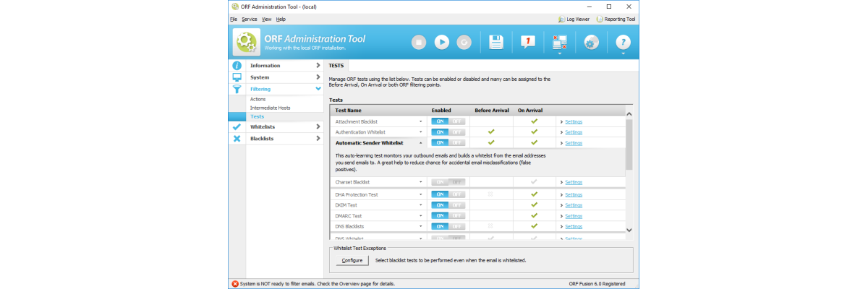868x289 pixels.
Task: Click the red error icon in status bar
Action: pyautogui.click(x=235, y=283)
